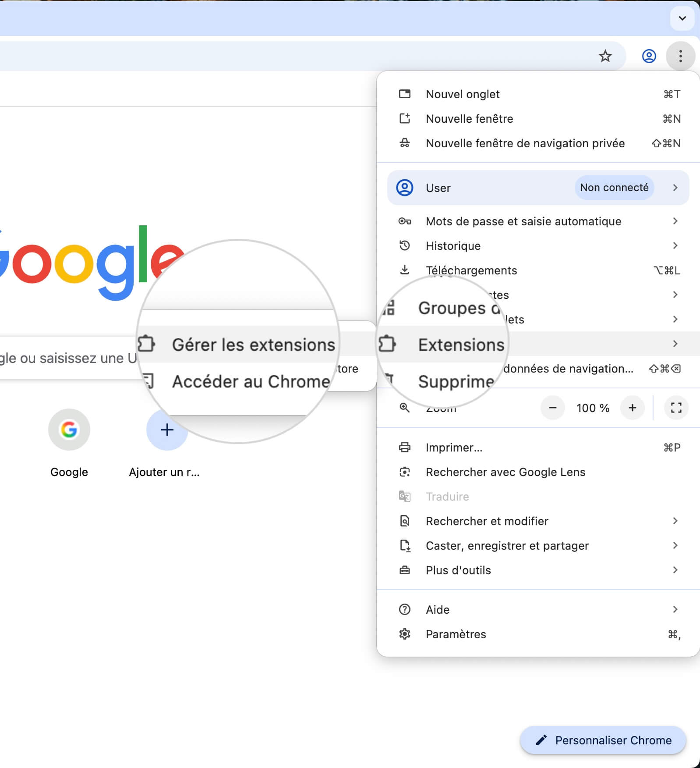
Task: Click the Téléchargements download icon
Action: point(405,270)
